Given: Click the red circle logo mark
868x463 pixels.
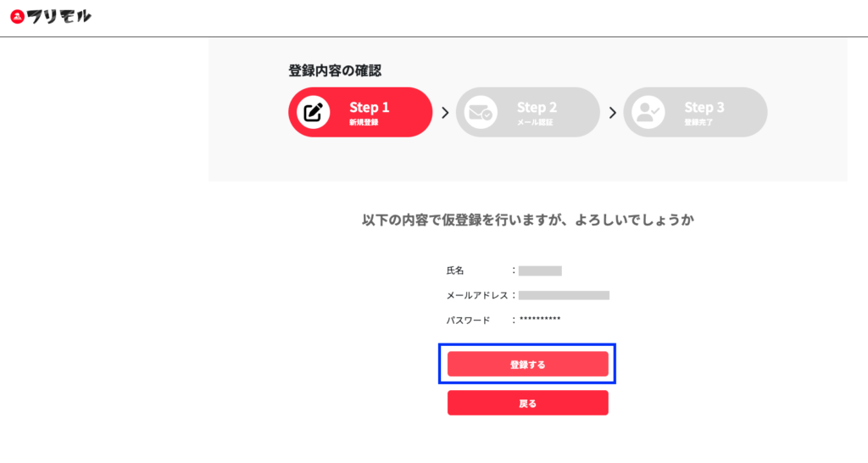Looking at the screenshot, I should point(17,17).
